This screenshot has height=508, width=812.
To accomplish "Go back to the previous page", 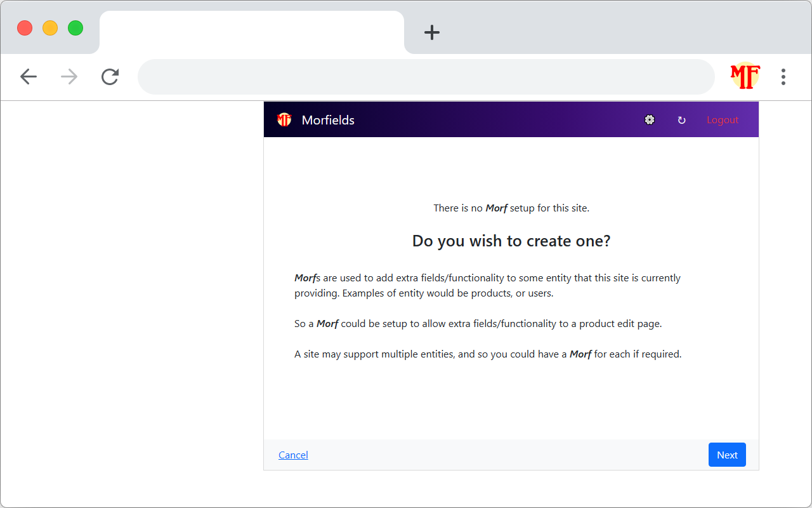I will pos(29,77).
